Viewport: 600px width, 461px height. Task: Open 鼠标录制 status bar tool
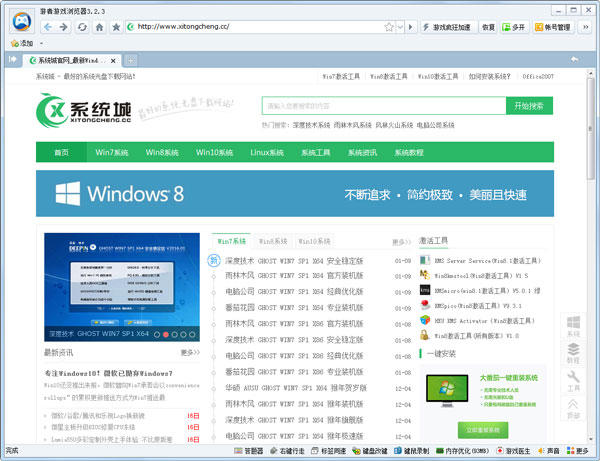(411, 451)
